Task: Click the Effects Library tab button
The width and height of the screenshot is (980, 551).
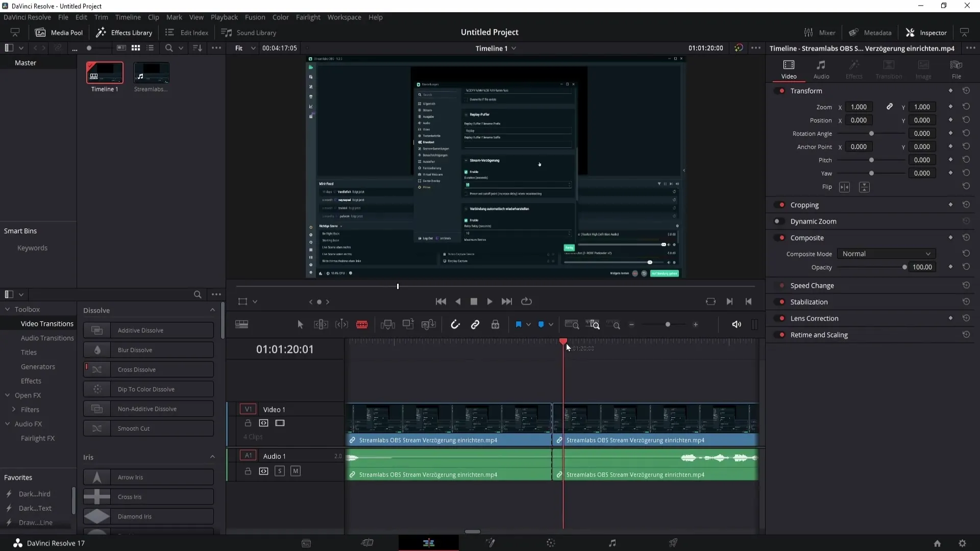Action: click(x=124, y=32)
